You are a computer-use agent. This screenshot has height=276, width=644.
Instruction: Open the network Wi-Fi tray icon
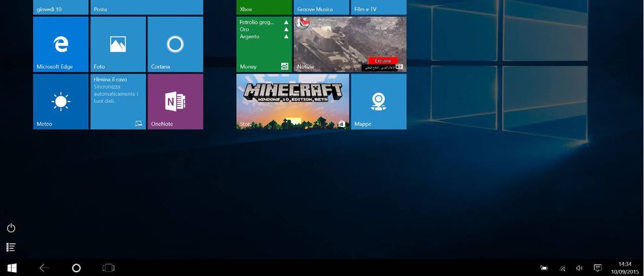(563, 269)
